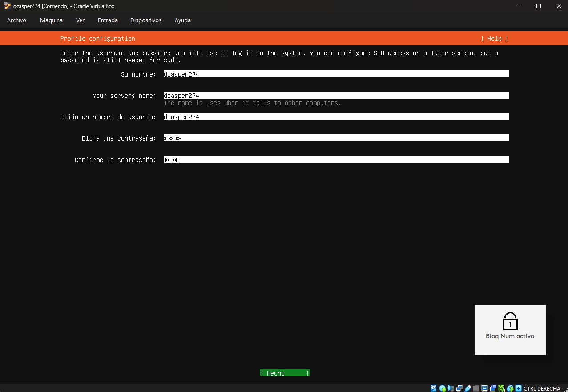Open the optical disc indicator in status bar
This screenshot has height=392, width=568.
442,388
